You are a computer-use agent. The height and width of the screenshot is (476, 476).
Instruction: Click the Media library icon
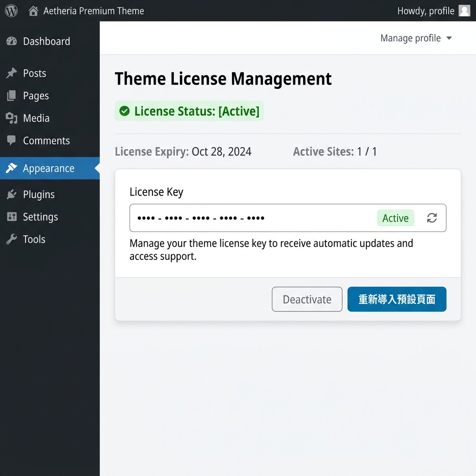tap(12, 118)
